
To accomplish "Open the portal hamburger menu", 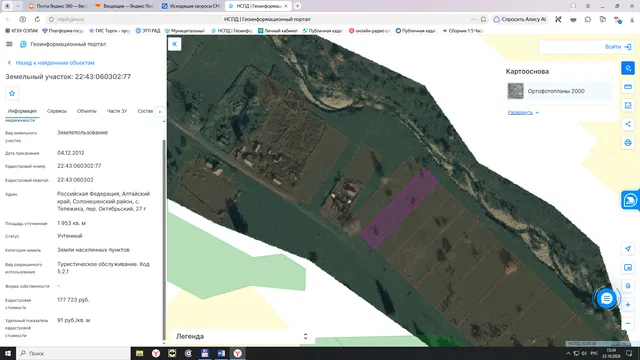I will [9, 44].
